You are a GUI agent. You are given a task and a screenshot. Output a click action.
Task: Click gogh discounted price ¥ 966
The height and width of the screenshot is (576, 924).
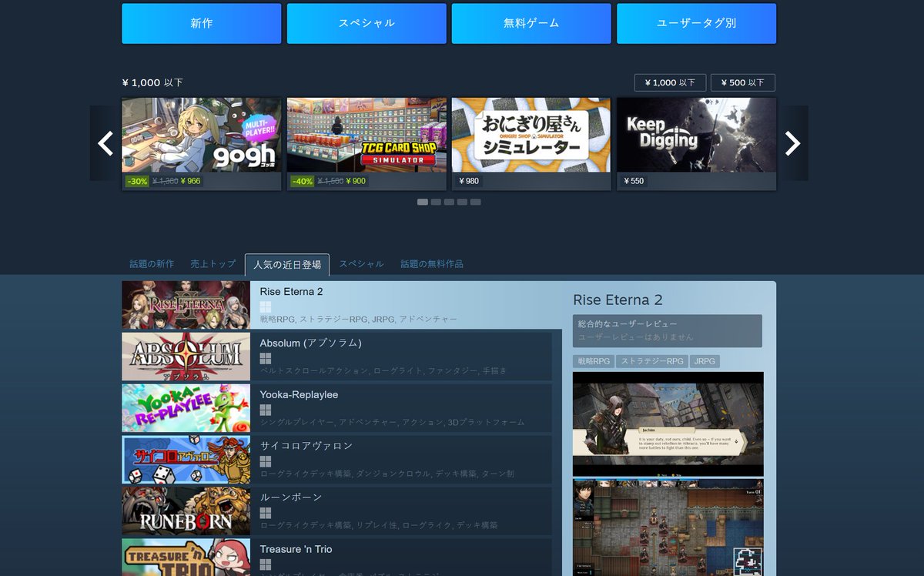click(190, 182)
